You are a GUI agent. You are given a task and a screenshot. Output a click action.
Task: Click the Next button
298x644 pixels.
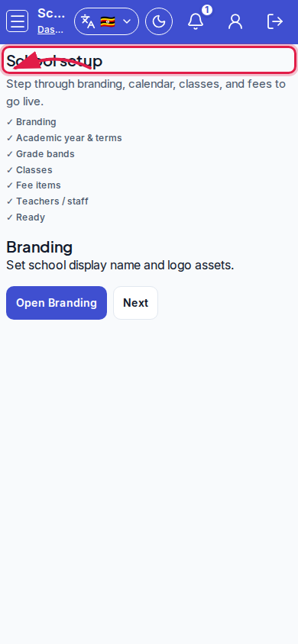136,303
